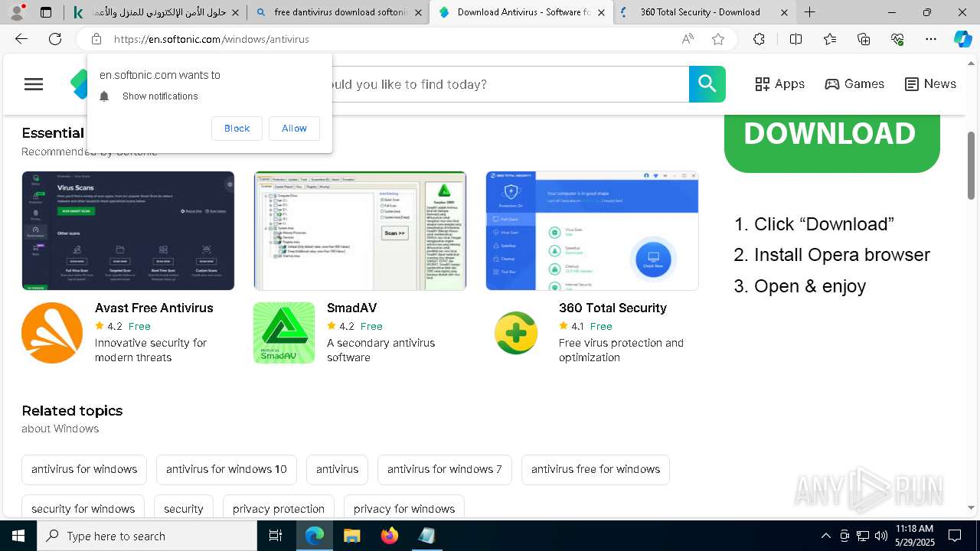Open Favorites list icon
Image resolution: width=980 pixels, height=551 pixels.
830,39
